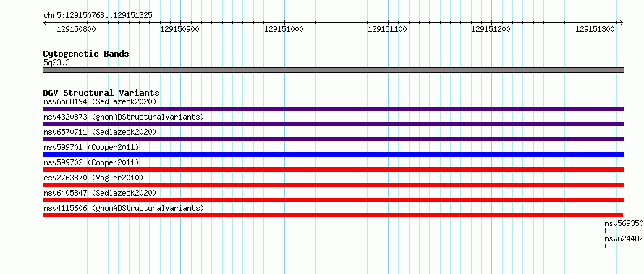
Task: Click the chr5:129150768..129151325 region label
Action: [x=98, y=16]
